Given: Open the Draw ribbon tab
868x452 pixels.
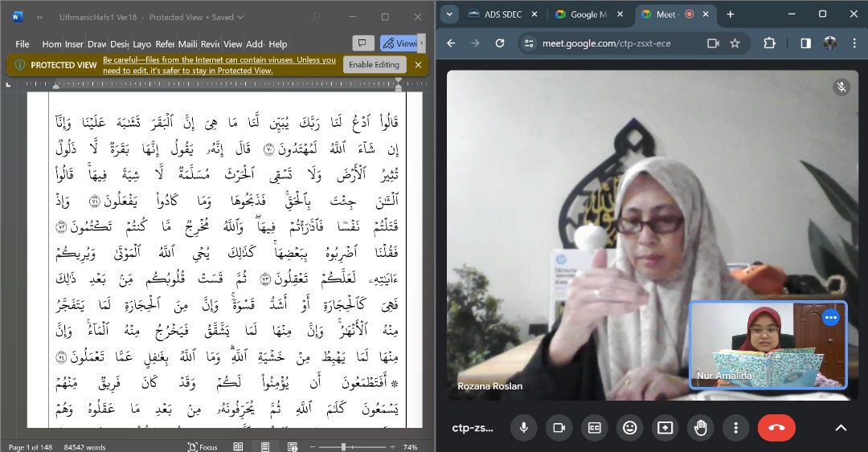Looking at the screenshot, I should point(97,44).
